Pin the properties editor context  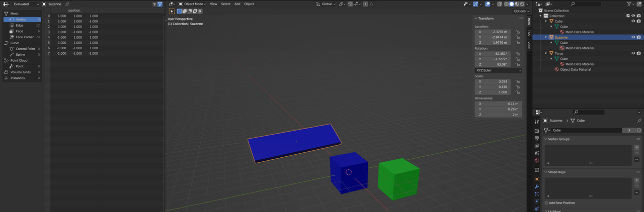639,121
